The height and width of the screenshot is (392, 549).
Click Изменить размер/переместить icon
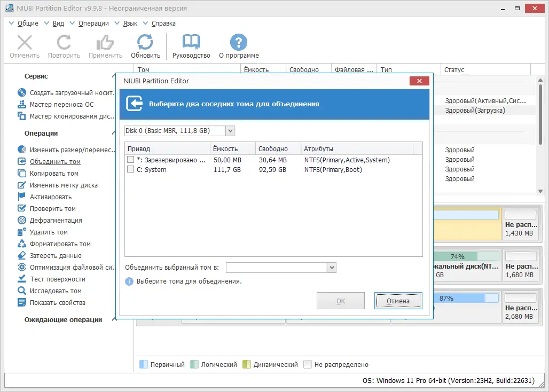point(22,150)
